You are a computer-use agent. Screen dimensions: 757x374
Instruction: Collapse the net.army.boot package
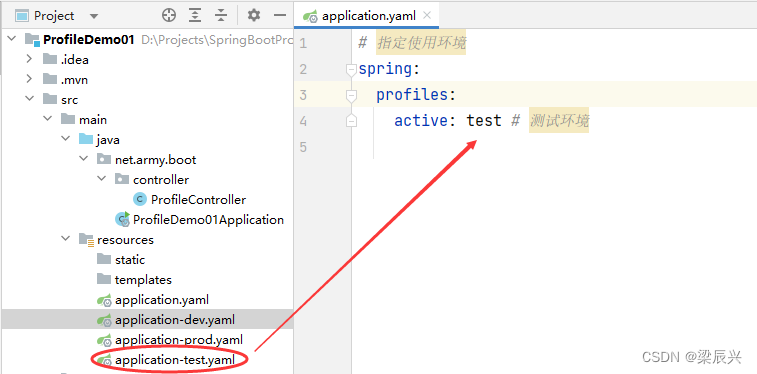coord(84,159)
